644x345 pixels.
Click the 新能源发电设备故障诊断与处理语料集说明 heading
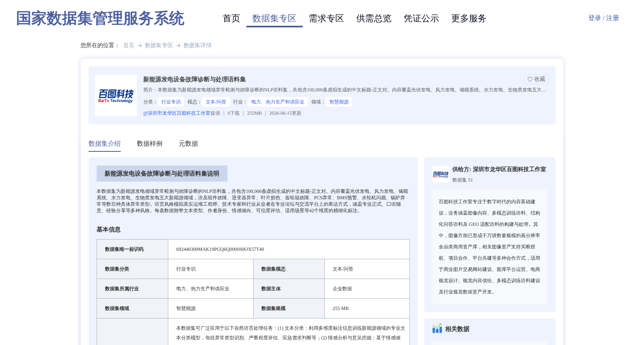(162, 174)
